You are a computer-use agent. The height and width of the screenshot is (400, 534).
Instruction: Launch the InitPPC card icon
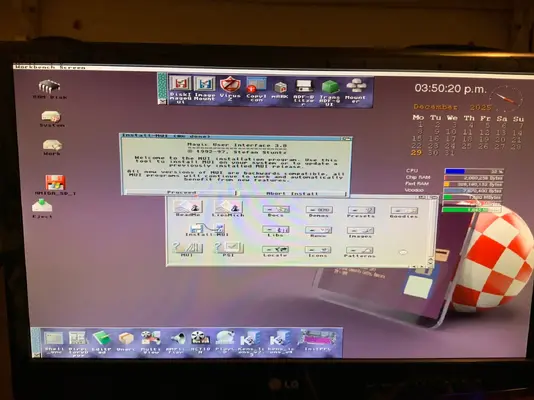click(318, 340)
